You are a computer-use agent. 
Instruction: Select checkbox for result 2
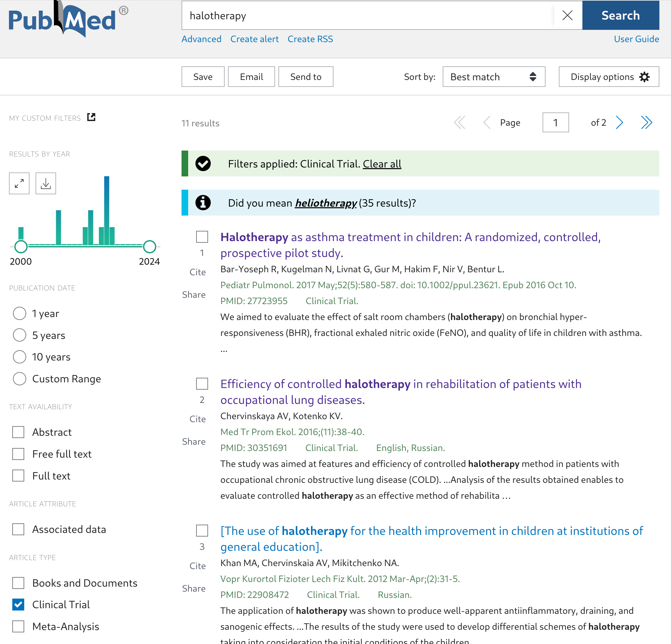tap(202, 384)
